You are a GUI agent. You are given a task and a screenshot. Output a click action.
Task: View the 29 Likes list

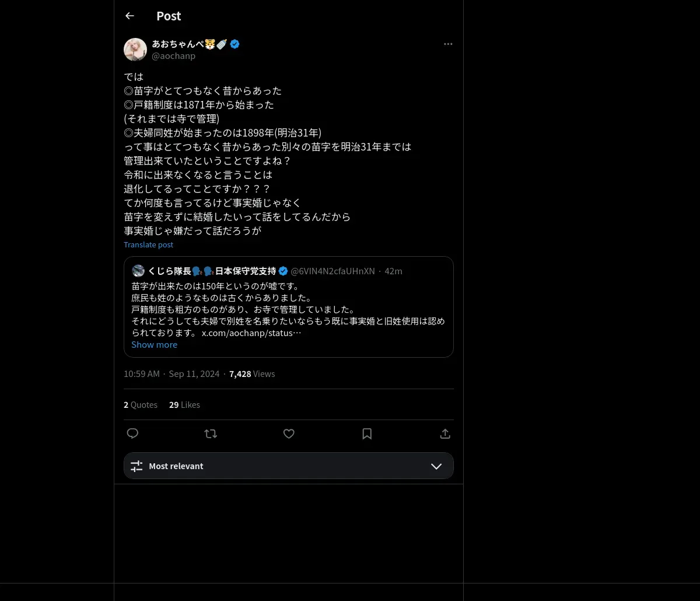[x=184, y=404]
